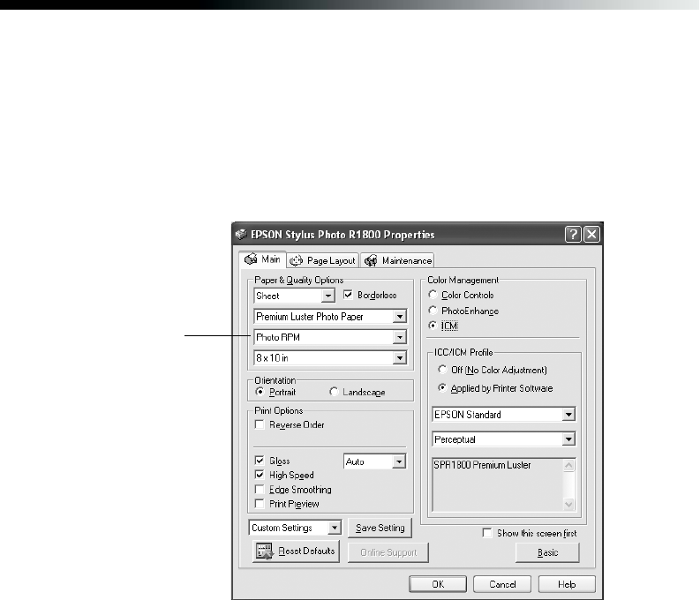Click the Main tab printer icon
This screenshot has width=700, height=600.
click(x=251, y=259)
